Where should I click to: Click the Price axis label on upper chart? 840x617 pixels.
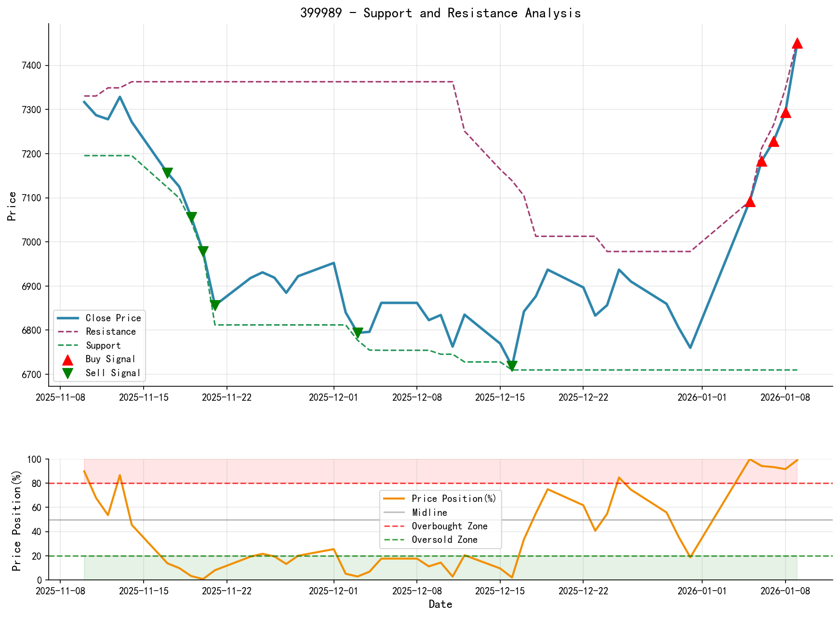coord(12,207)
